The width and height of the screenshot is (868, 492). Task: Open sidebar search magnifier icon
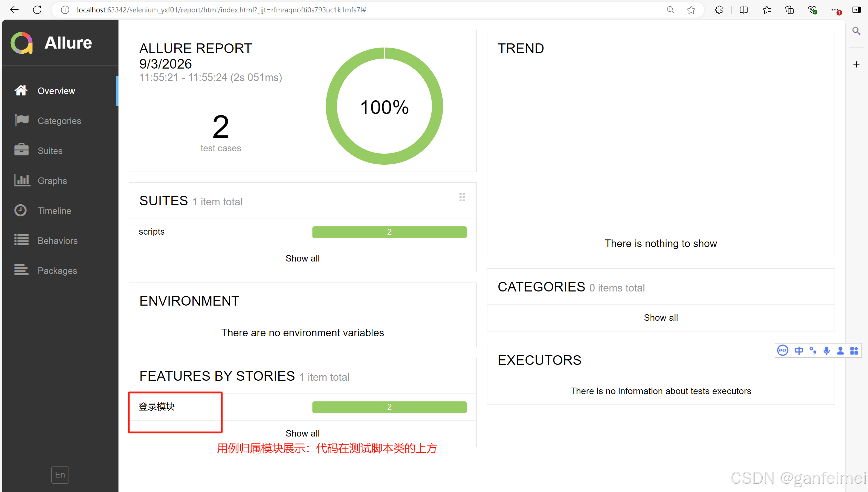click(856, 31)
